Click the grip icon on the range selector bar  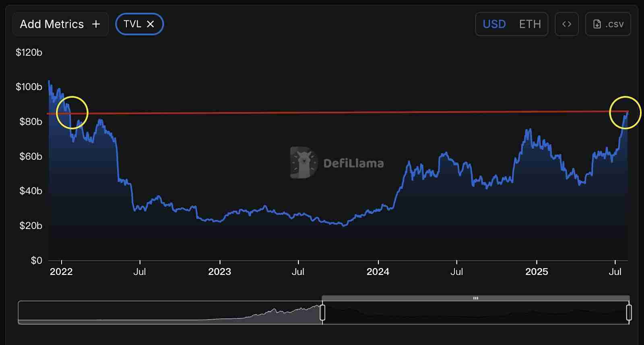[475, 298]
